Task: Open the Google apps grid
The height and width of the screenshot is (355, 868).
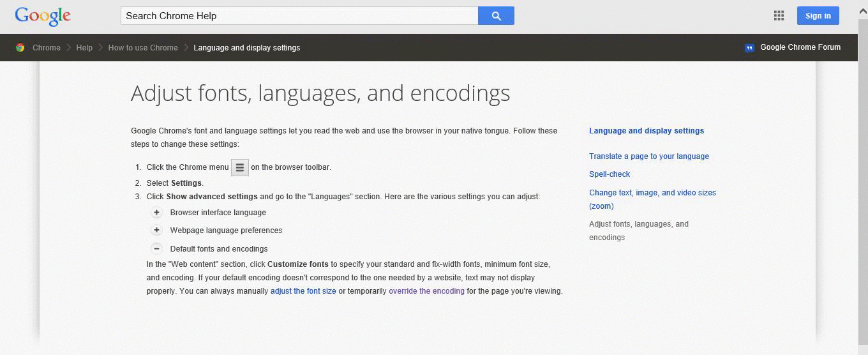Action: (779, 16)
